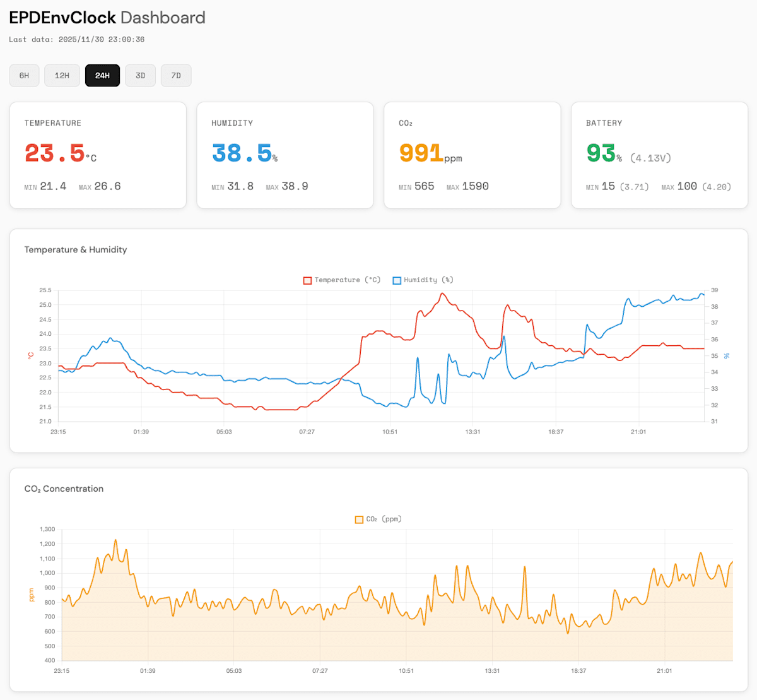This screenshot has width=757, height=700.
Task: Click the HUMIDITY card reading 38.5%
Action: pyautogui.click(x=285, y=155)
